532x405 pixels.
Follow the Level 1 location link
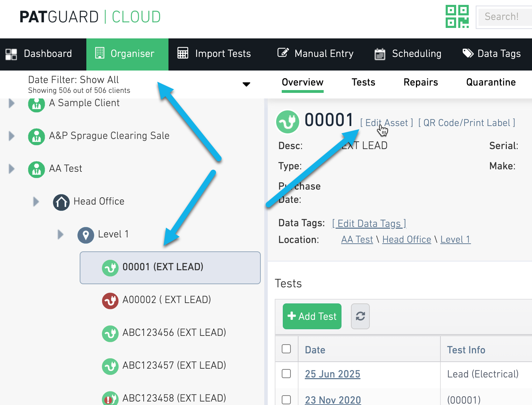[455, 239]
